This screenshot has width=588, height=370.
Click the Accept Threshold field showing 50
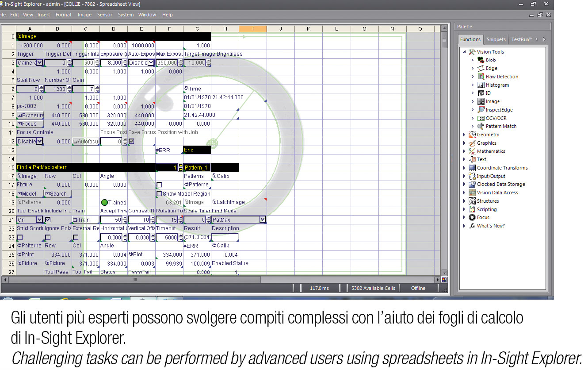coord(111,220)
